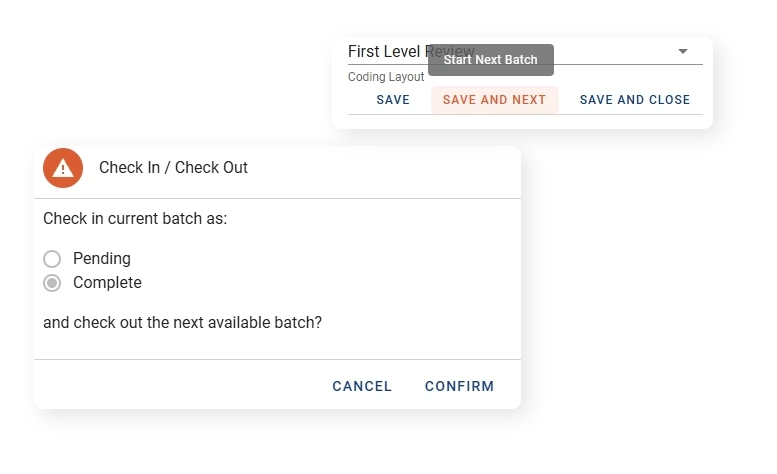Click the SAVE button
The width and height of the screenshot is (777, 474).
click(x=393, y=100)
